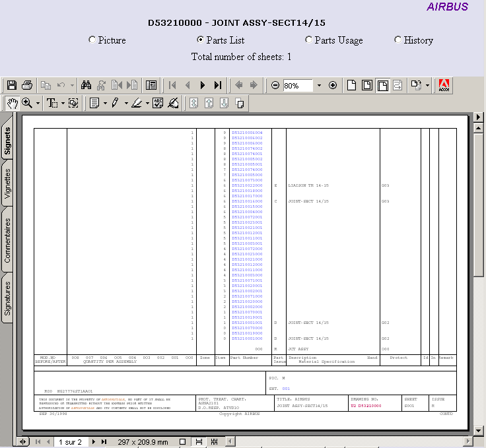Viewport: 486px width, 448px height.
Task: Set Fit Width page view
Action: pyautogui.click(x=382, y=85)
